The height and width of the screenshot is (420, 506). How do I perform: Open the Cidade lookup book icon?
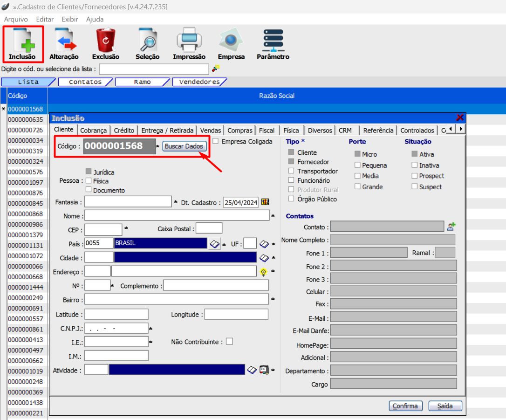tap(264, 258)
